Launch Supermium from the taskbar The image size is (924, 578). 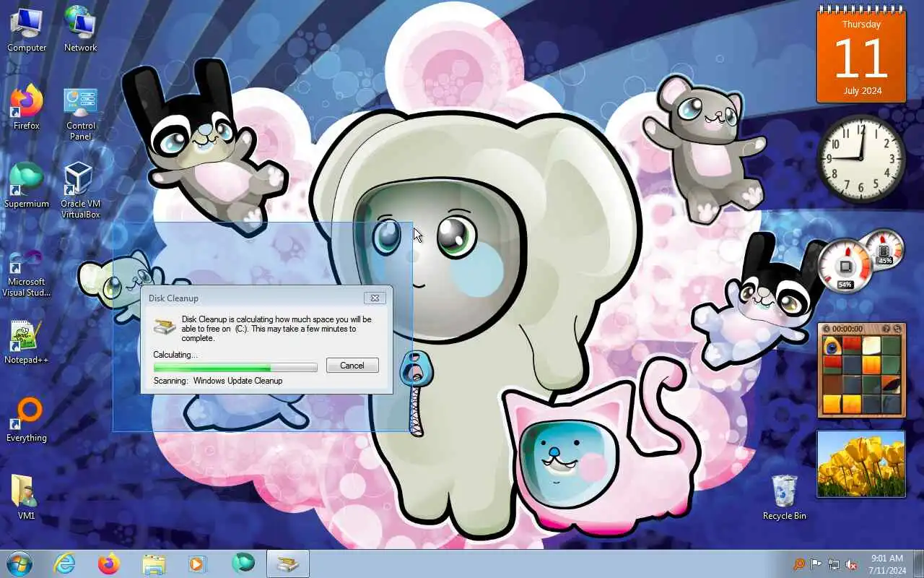243,564
